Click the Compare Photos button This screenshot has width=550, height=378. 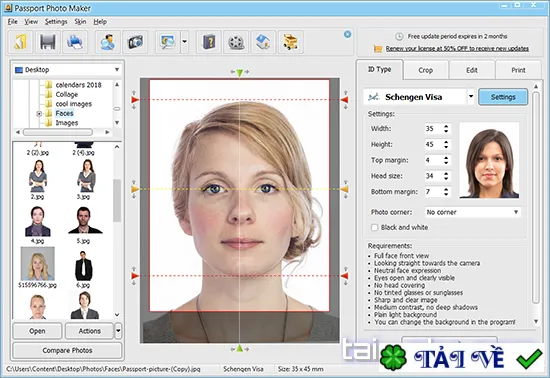point(67,350)
